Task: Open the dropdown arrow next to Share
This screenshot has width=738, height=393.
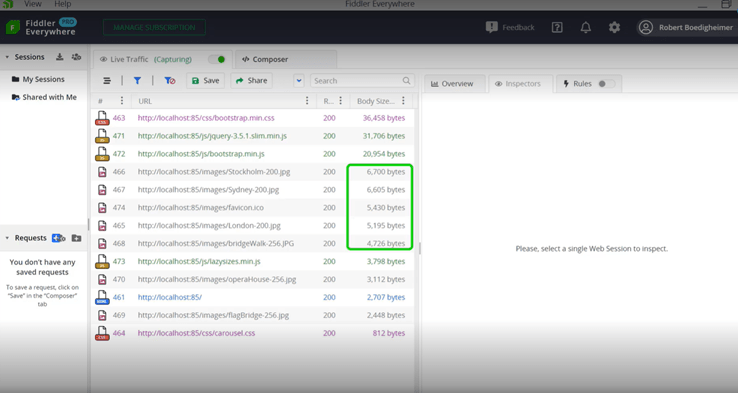Action: click(299, 80)
